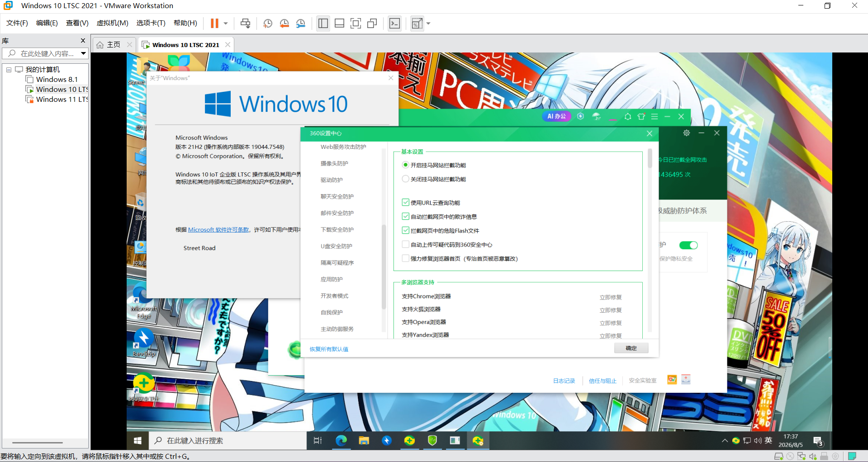Open the guest Windows Start menu

[138, 440]
